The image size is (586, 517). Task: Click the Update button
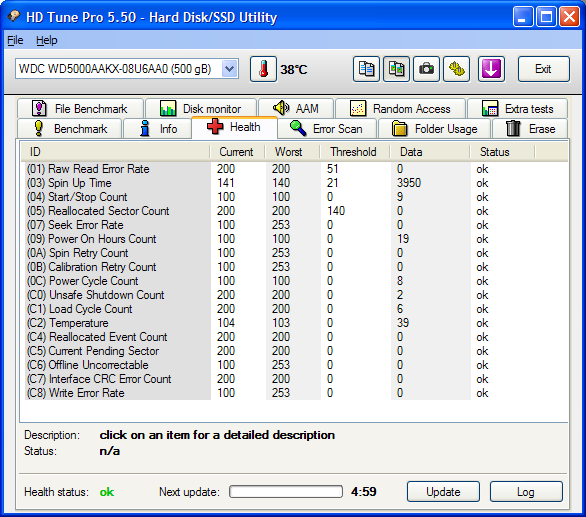(x=443, y=492)
